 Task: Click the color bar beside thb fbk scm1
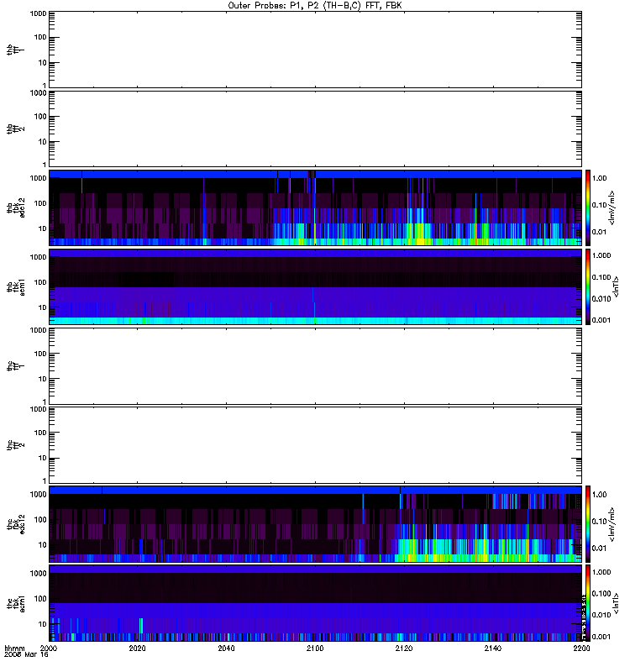coord(588,286)
